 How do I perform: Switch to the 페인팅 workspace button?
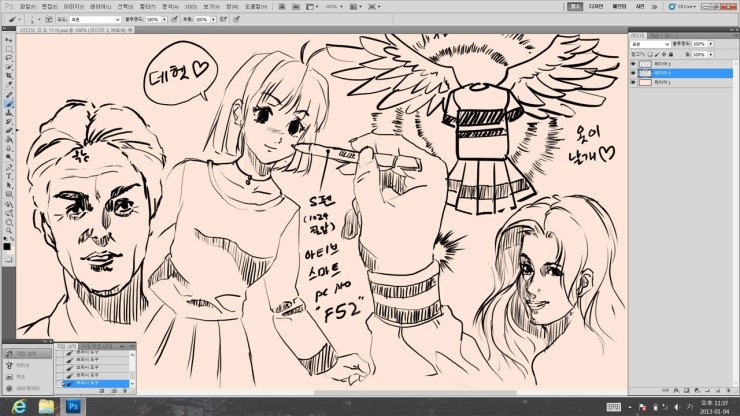619,5
